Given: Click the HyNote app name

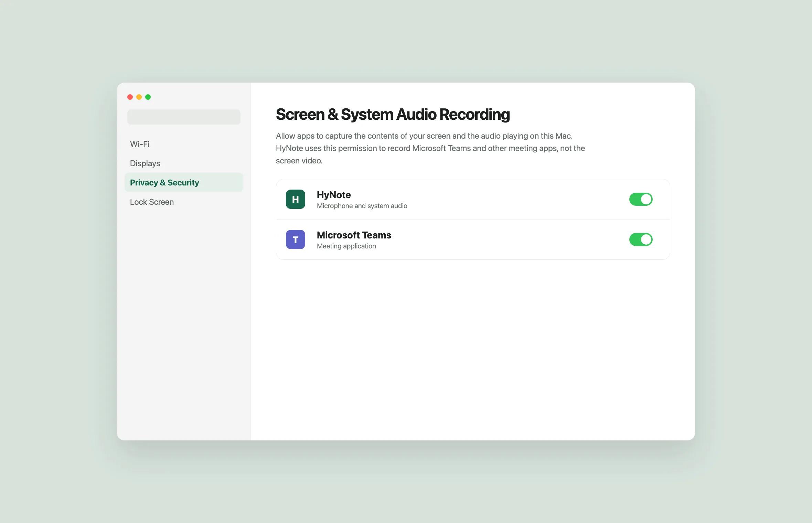Looking at the screenshot, I should [x=334, y=195].
